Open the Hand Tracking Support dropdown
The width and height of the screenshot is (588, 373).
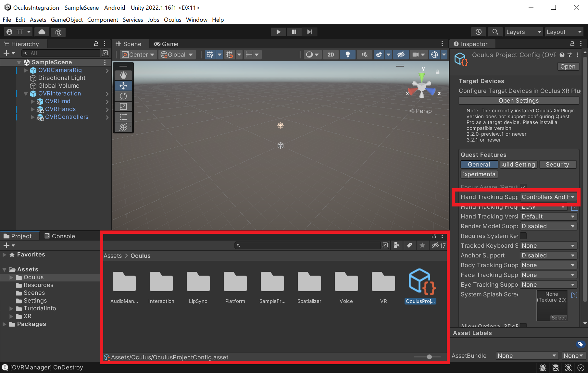(548, 197)
